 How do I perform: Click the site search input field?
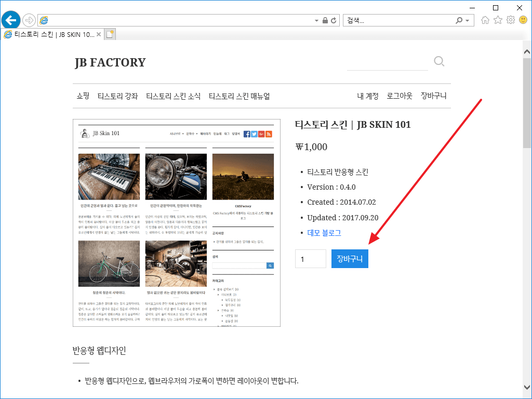(388, 63)
